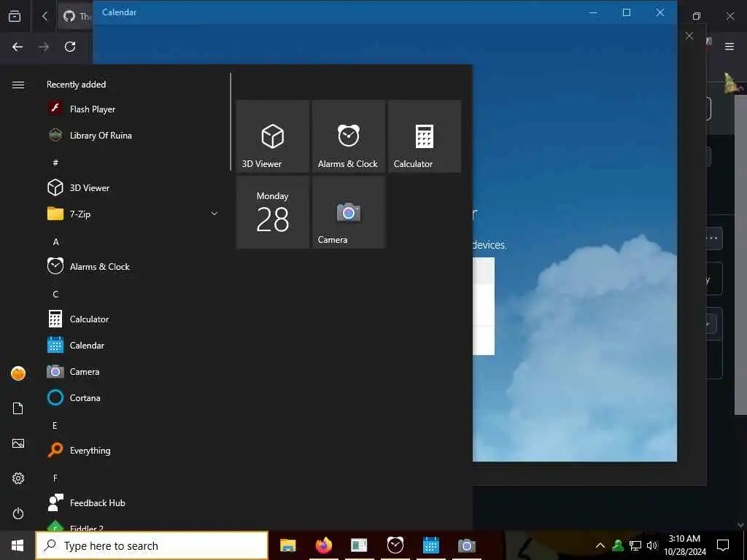The image size is (747, 560).
Task: Open volume control tray icon
Action: [651, 545]
